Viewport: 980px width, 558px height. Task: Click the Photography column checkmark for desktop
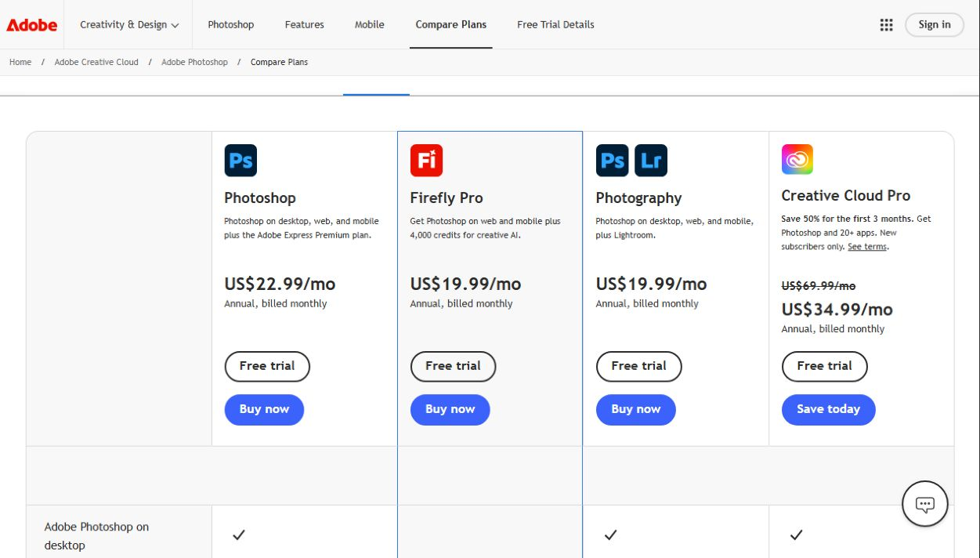coord(610,535)
